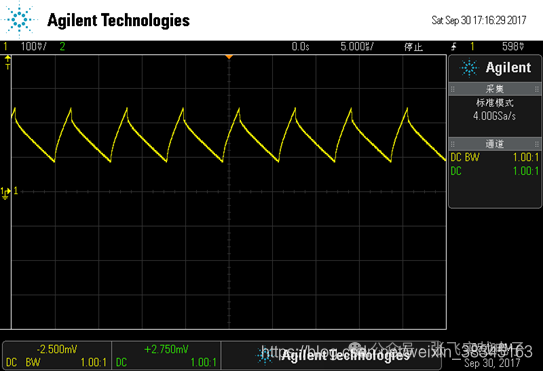
Task: Click the rising edge trigger icon
Action: coord(454,47)
